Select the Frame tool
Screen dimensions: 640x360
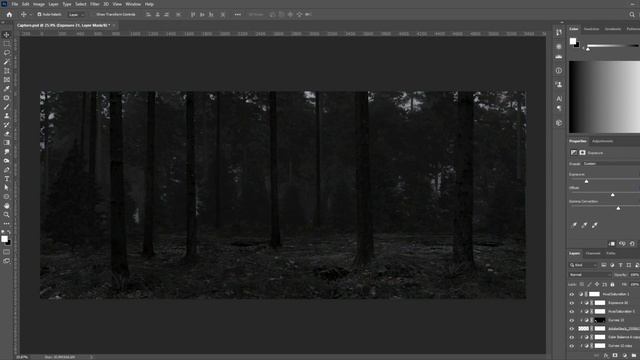pos(7,80)
